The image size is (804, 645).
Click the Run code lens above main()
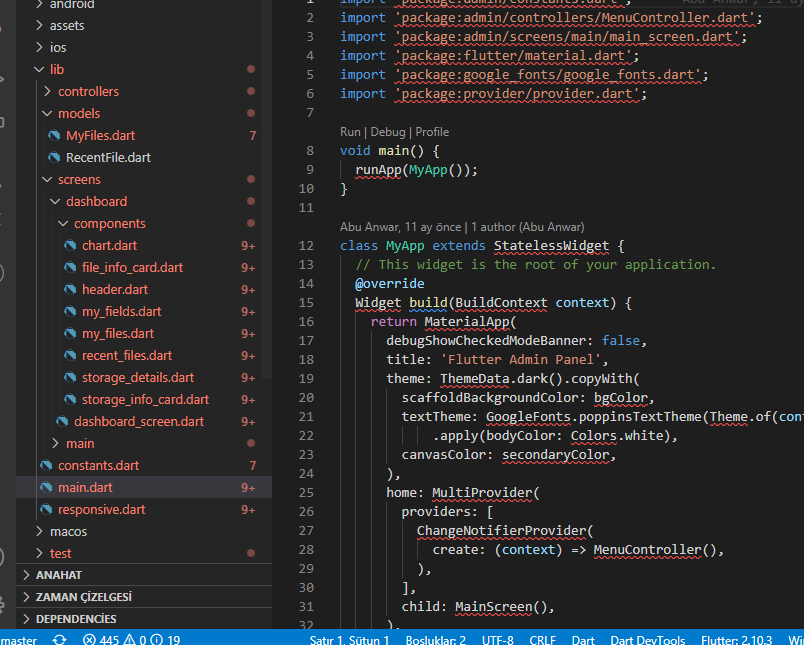[x=350, y=132]
